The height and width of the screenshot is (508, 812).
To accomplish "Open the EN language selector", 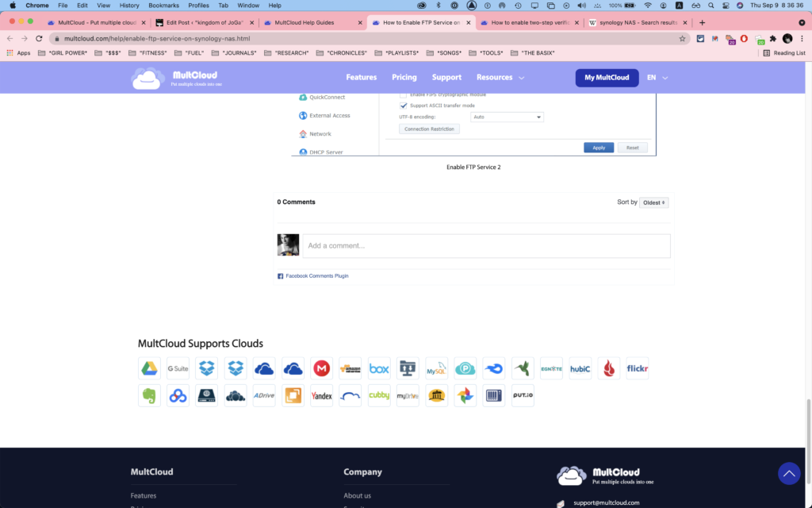I will pos(657,77).
